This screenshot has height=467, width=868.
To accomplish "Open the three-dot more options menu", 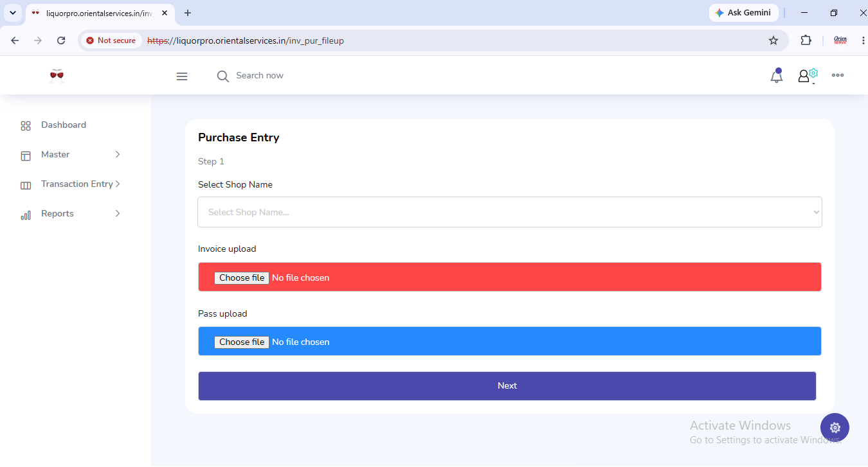I will tap(838, 75).
